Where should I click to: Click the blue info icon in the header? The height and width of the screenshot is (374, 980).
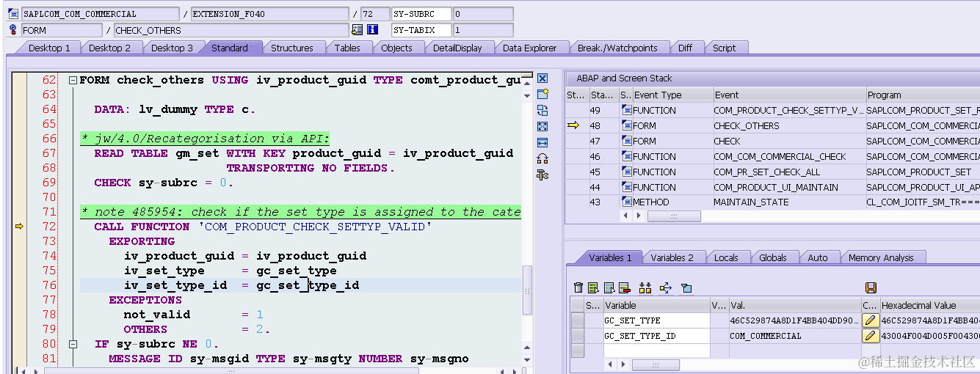point(372,30)
